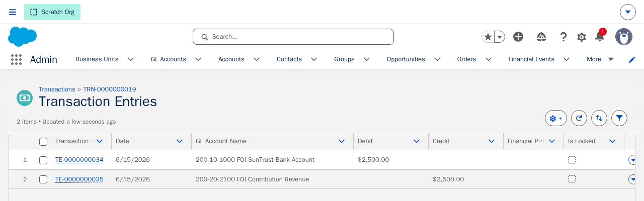Screen dimensions: 644x201
Task: Open row actions for TE-0000000035
Action: 633,179
